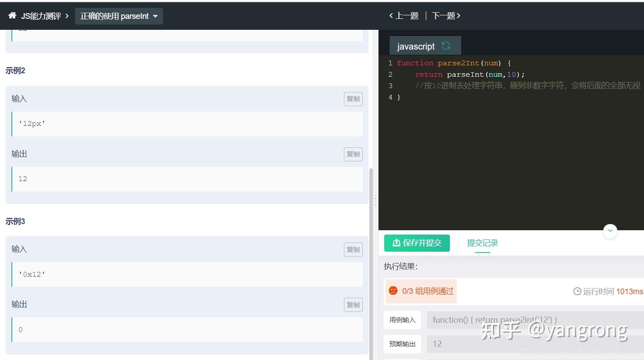Copy the output 0 of 示例3
This screenshot has width=644, height=360.
click(353, 305)
